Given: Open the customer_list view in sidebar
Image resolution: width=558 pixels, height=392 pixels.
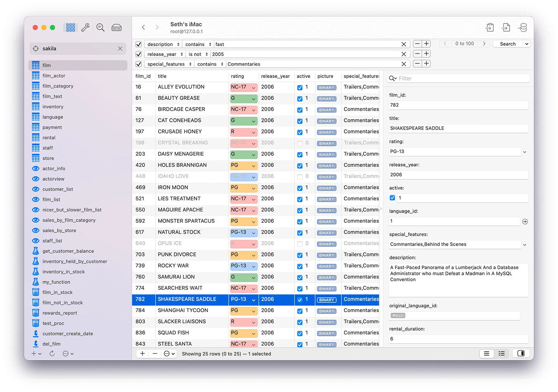Looking at the screenshot, I should click(x=58, y=189).
